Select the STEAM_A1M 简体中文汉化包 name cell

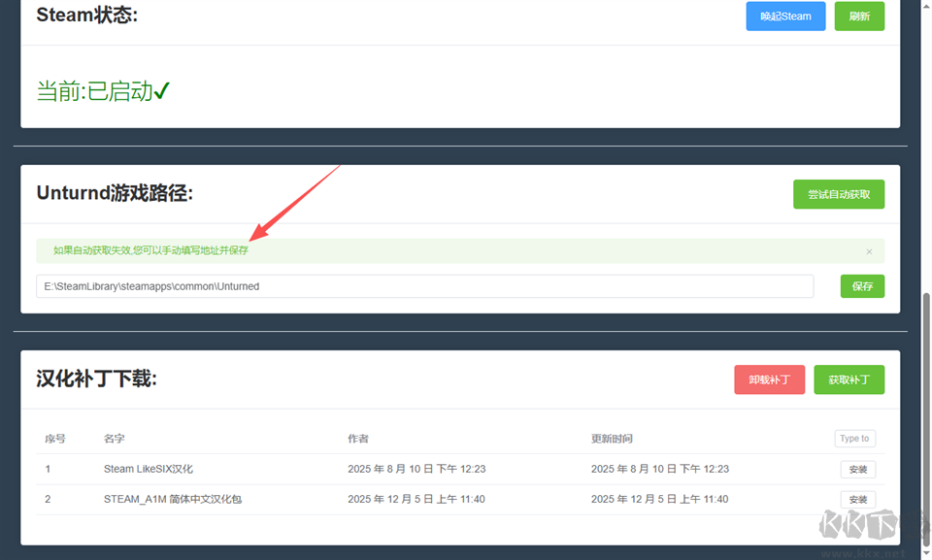coord(173,500)
